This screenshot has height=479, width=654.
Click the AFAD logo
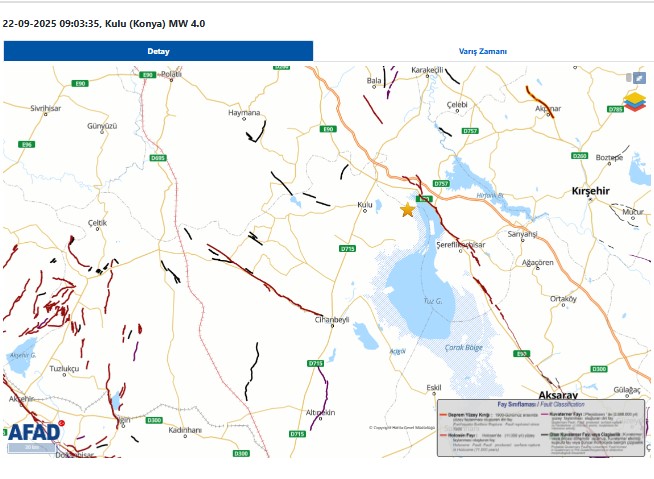pyautogui.click(x=35, y=432)
